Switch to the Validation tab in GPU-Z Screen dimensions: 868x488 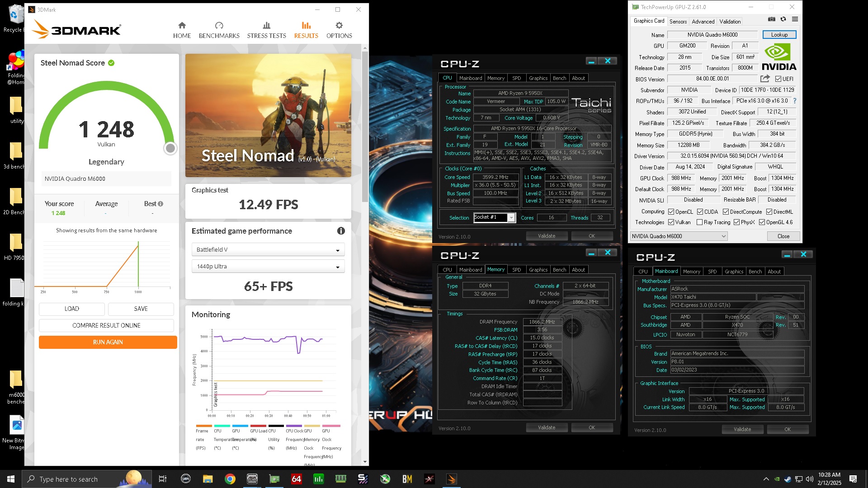730,21
